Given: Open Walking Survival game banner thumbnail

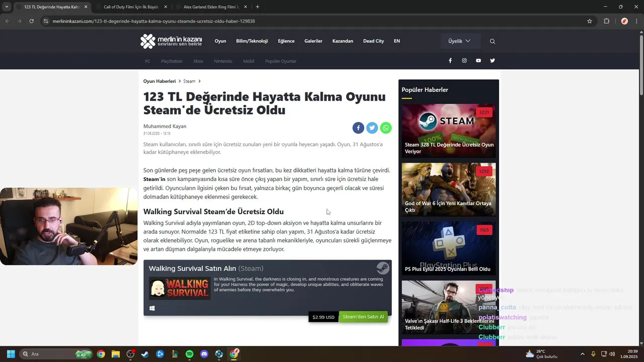Looking at the screenshot, I should (180, 288).
